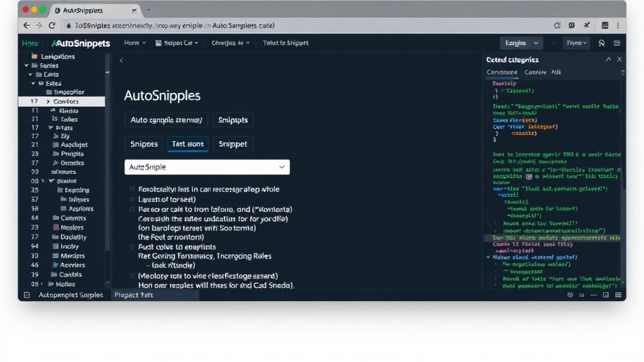644x362 pixels.
Task: Click the Auto sgnipls button
Action: (166, 120)
